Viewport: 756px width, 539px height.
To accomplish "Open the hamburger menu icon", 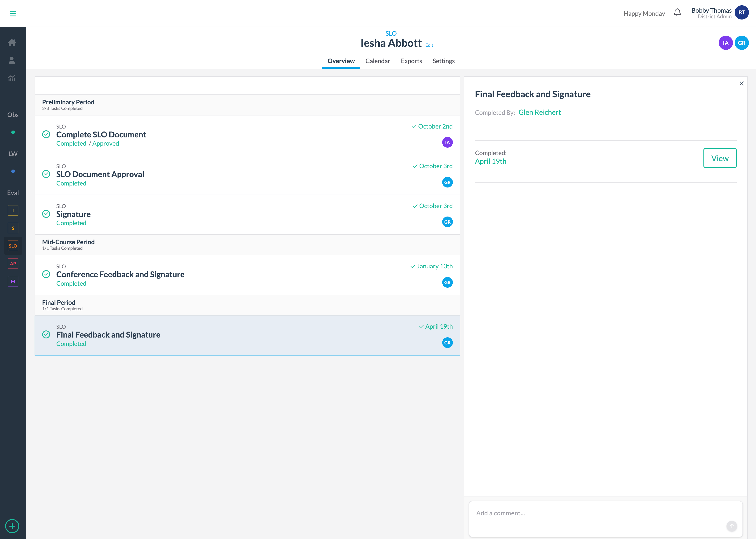I will (x=13, y=14).
